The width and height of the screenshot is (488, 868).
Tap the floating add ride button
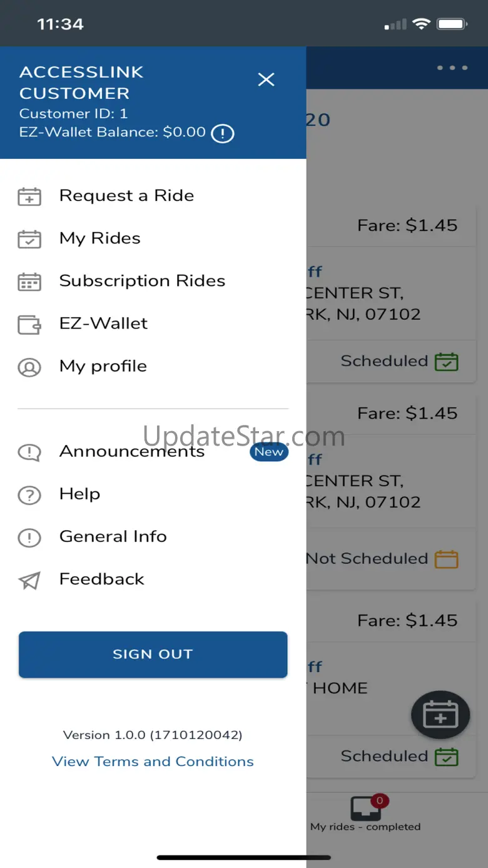(x=440, y=716)
